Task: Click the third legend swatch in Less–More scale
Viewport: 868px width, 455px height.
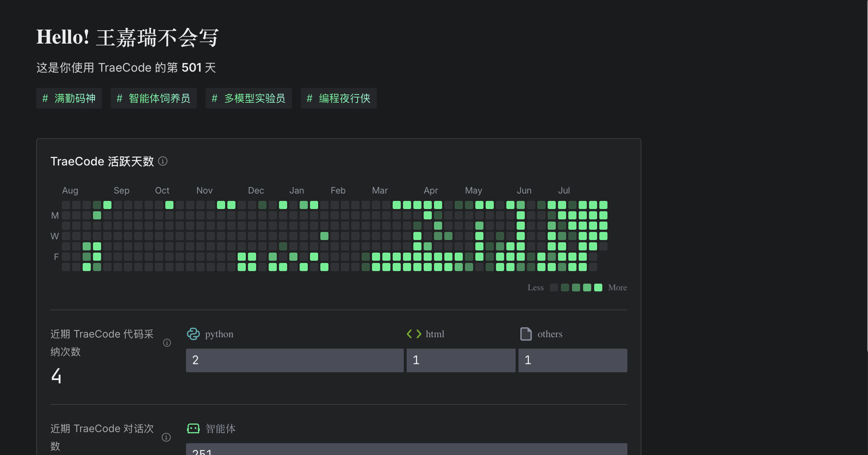Action: tap(576, 288)
